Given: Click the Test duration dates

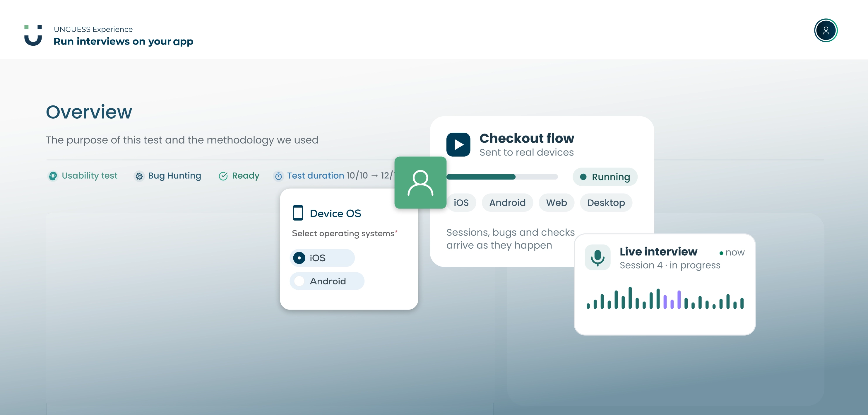Looking at the screenshot, I should 371,176.
